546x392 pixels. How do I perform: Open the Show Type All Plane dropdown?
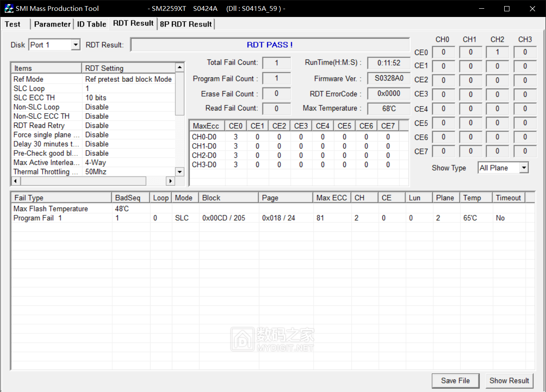524,168
